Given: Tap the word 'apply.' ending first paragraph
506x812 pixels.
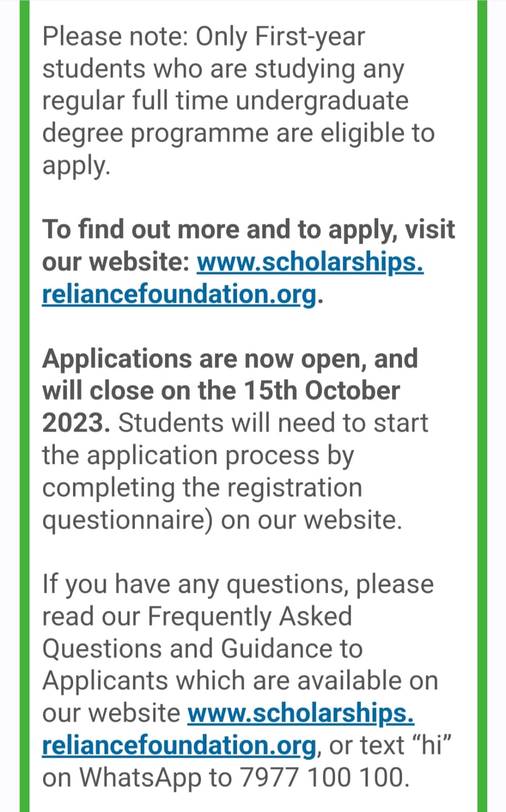Looking at the screenshot, I should (x=76, y=166).
